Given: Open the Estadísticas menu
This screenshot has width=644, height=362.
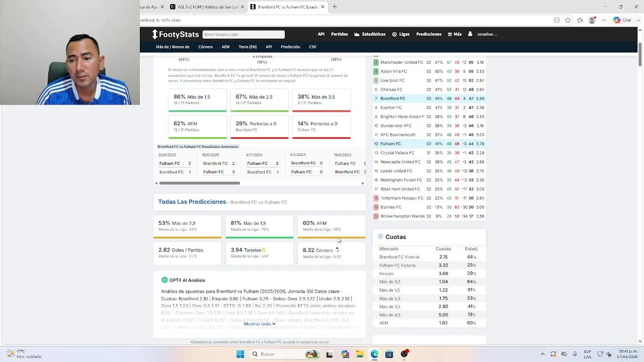Looking at the screenshot, I should (370, 34).
